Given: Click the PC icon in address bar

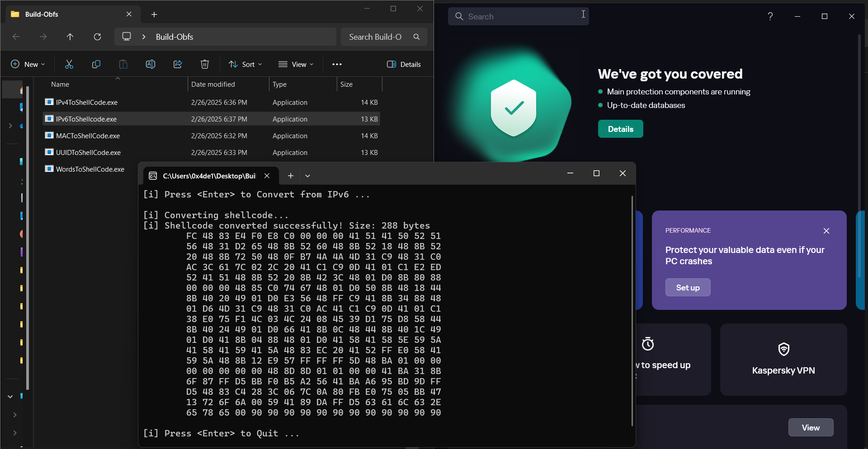Looking at the screenshot, I should pos(127,37).
